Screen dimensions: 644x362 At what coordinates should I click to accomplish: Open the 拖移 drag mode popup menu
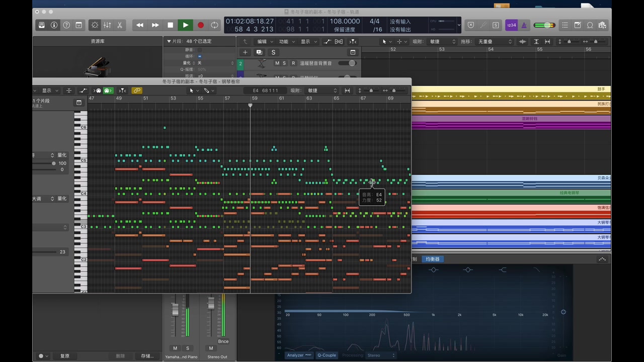[x=494, y=42]
